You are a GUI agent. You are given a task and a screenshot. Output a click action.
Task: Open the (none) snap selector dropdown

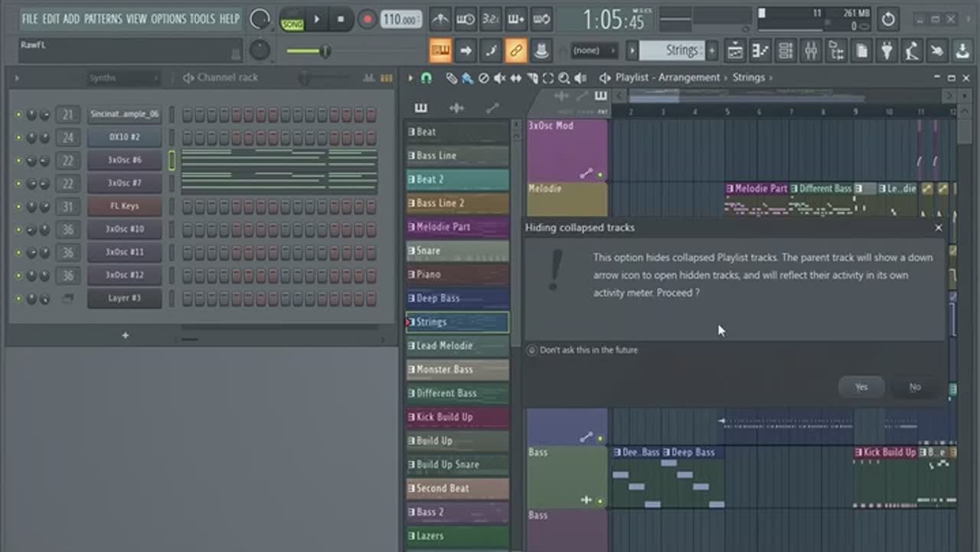click(594, 51)
